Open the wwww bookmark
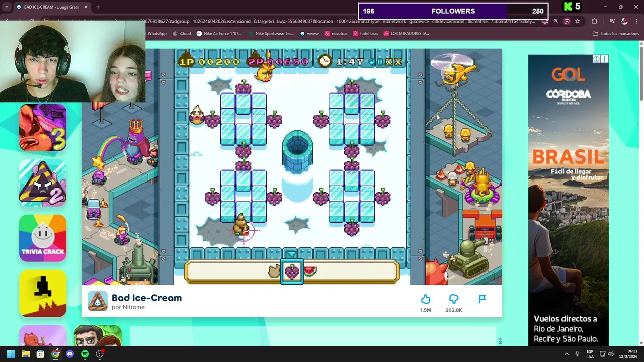The width and height of the screenshot is (644, 362). (309, 34)
